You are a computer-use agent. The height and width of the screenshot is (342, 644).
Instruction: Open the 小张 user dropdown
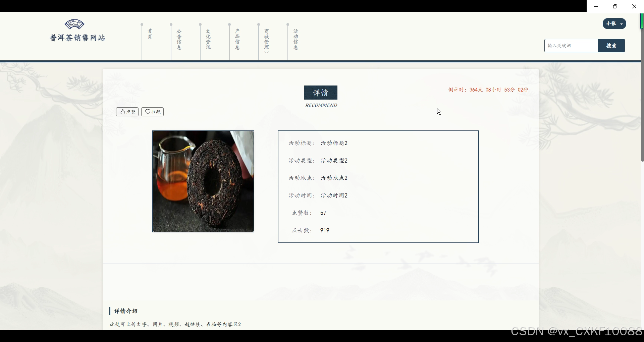click(x=614, y=23)
